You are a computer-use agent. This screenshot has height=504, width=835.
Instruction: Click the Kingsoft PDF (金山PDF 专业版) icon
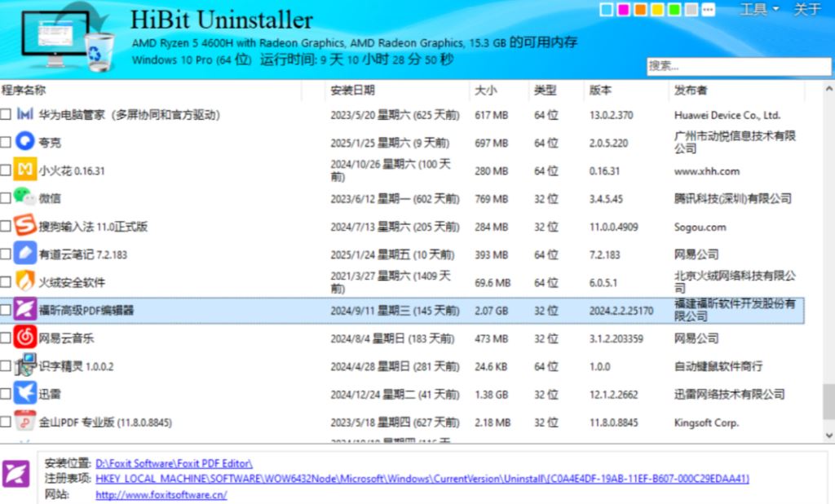25,422
